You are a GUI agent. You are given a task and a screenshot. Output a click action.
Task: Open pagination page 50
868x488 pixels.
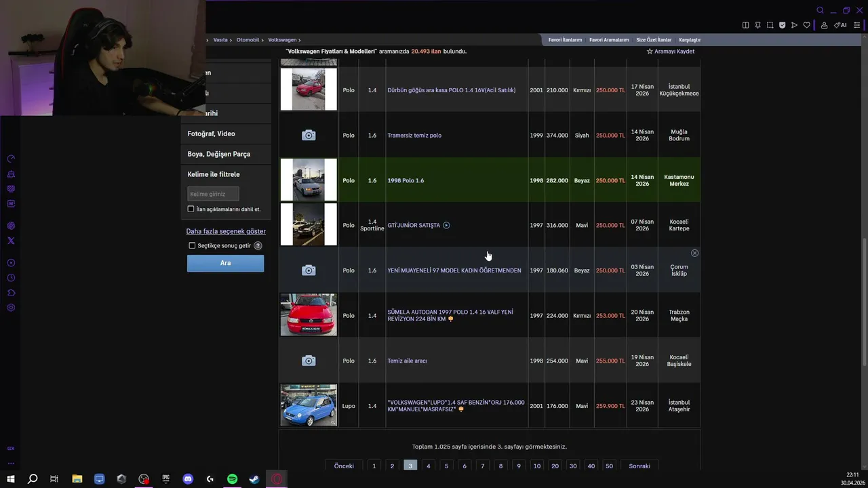[x=609, y=466]
